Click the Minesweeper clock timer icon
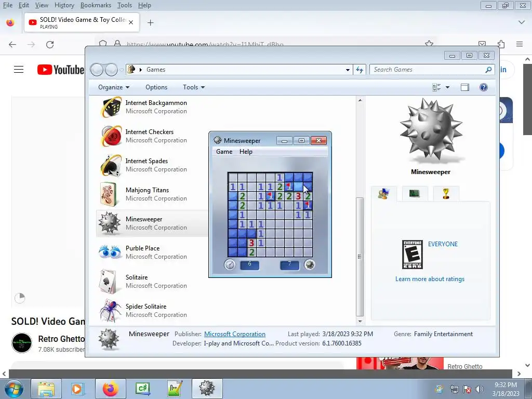This screenshot has height=399, width=532. click(230, 264)
